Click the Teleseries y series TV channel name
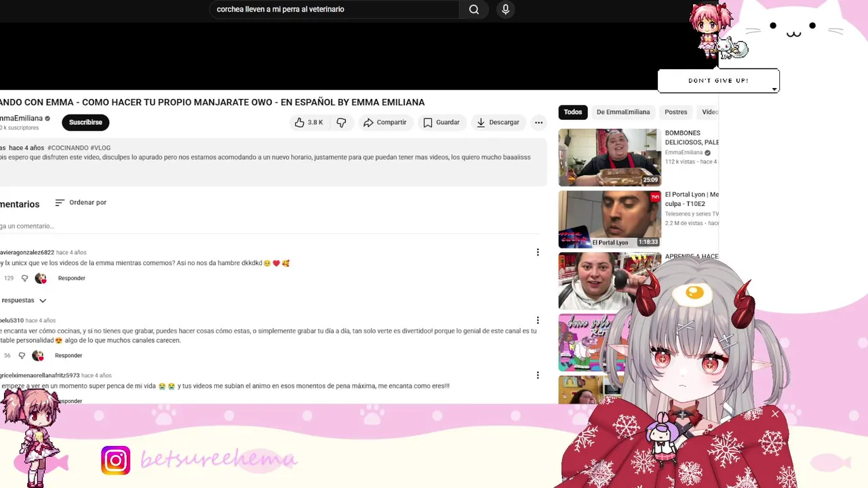Image resolution: width=868 pixels, height=488 pixels. 691,214
